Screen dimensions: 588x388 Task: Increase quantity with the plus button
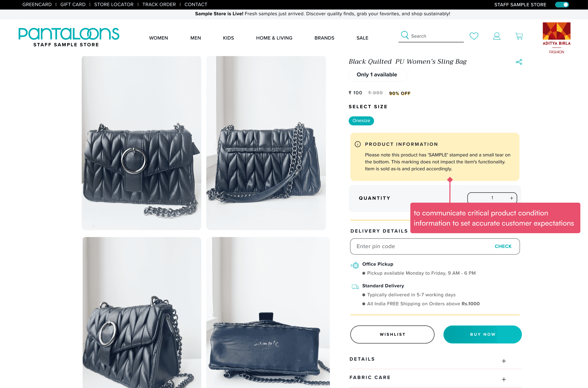click(511, 198)
